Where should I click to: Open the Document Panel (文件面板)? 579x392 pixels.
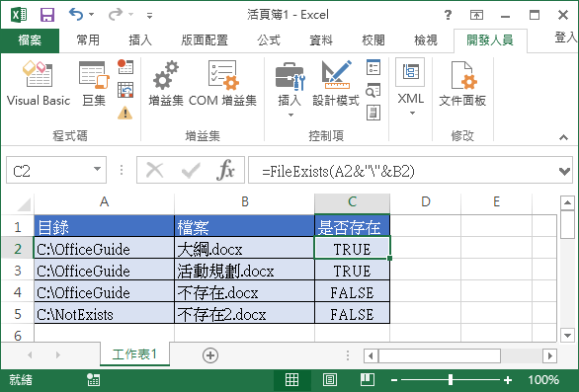pos(462,84)
